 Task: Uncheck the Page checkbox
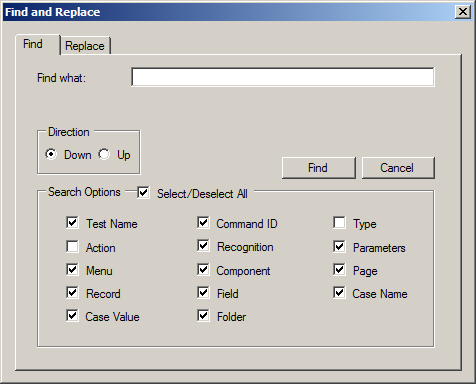click(339, 270)
